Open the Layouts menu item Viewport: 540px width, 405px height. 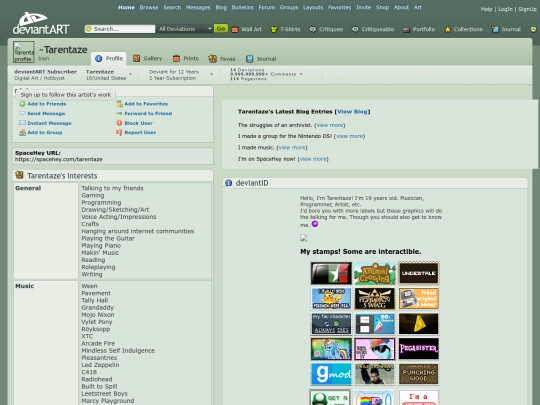pos(313,7)
